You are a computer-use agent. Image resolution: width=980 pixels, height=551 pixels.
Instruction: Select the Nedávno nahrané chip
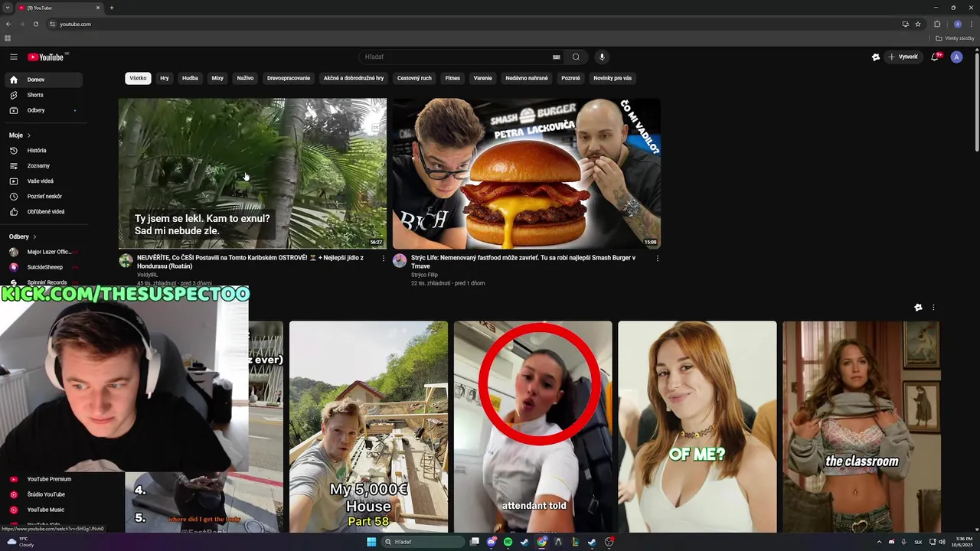[x=527, y=78]
